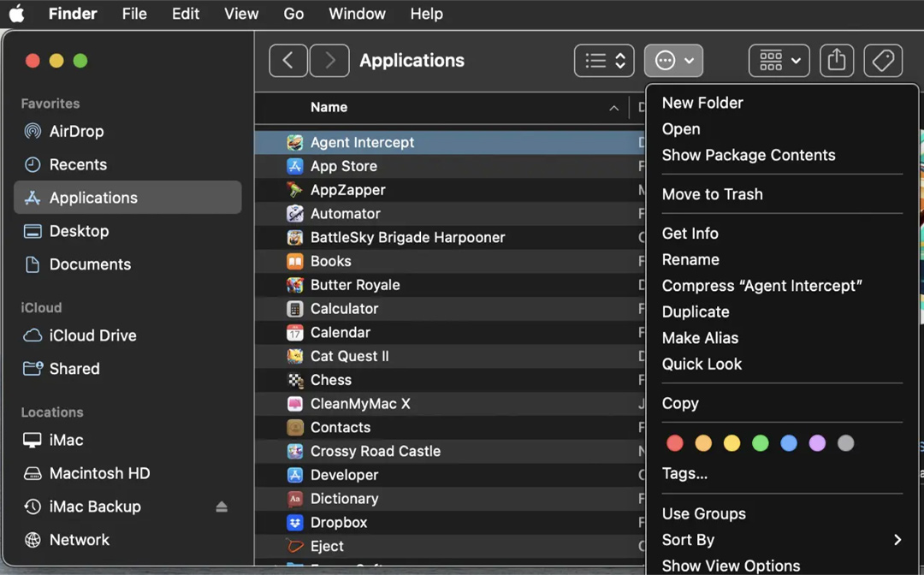Click the Chess app icon

coord(295,380)
